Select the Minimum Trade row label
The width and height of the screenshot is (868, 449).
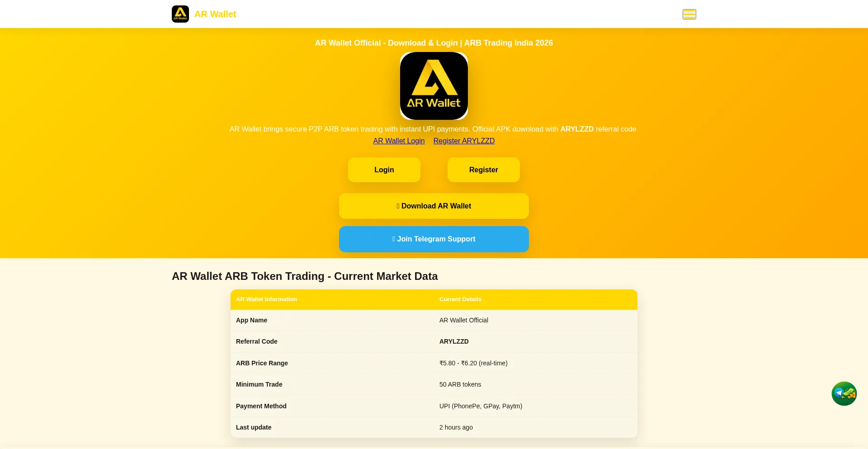click(259, 384)
